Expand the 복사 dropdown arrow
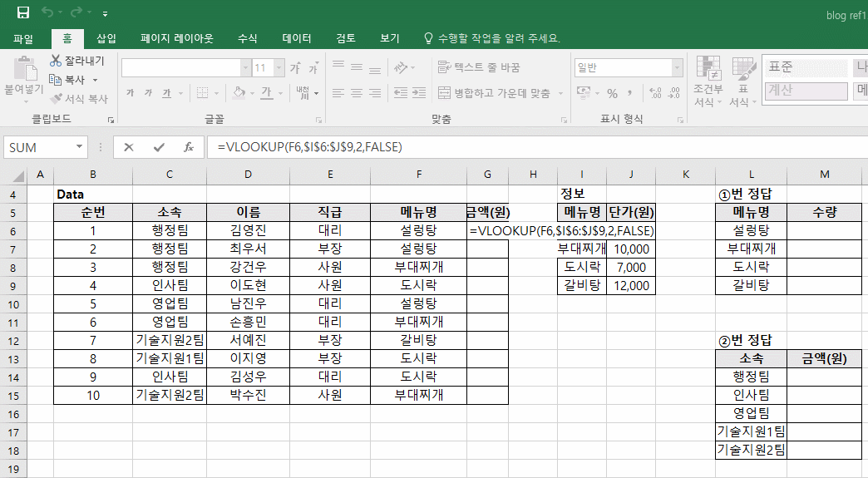The height and width of the screenshot is (478, 868). (96, 80)
